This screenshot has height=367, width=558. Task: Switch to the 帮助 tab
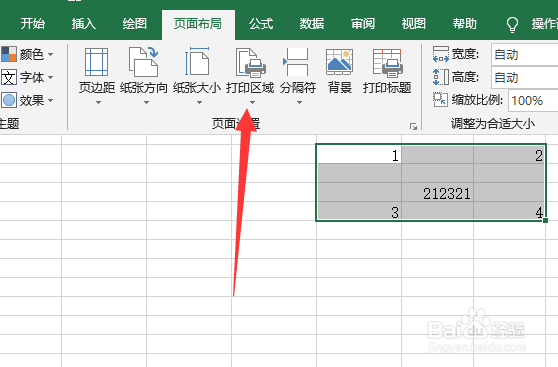click(x=464, y=24)
